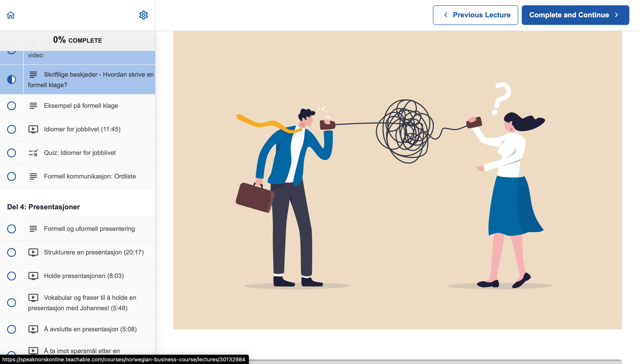The image size is (640, 364).
Task: Toggle half-filled progress circle for Skriftlige beskjeder
Action: click(12, 80)
